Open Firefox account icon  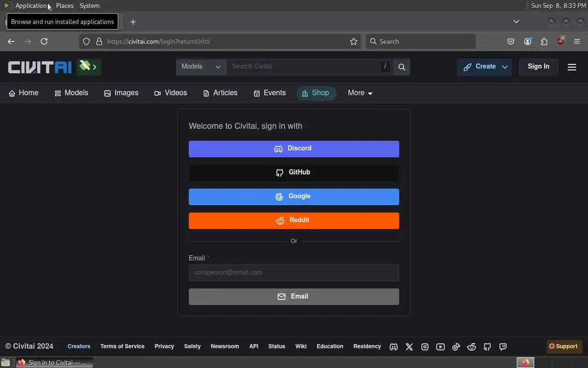tap(527, 41)
